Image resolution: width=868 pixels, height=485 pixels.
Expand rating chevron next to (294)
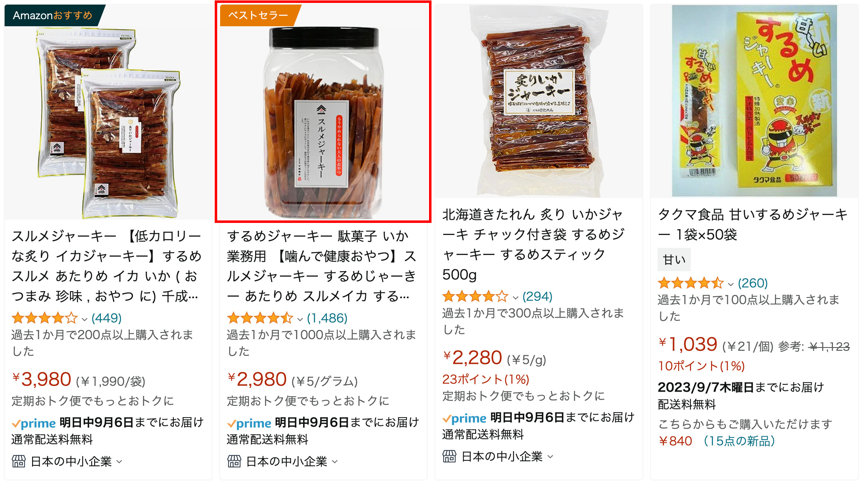tap(515, 297)
